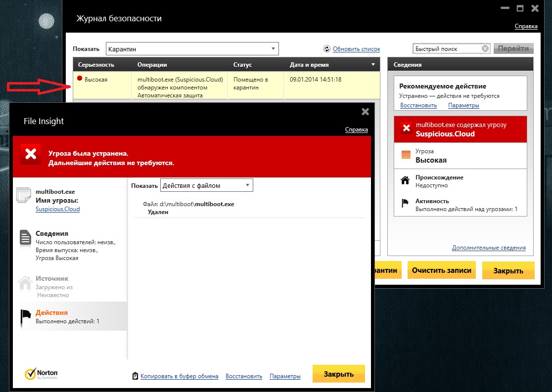Open the Действия с файлом dropdown

point(207,185)
